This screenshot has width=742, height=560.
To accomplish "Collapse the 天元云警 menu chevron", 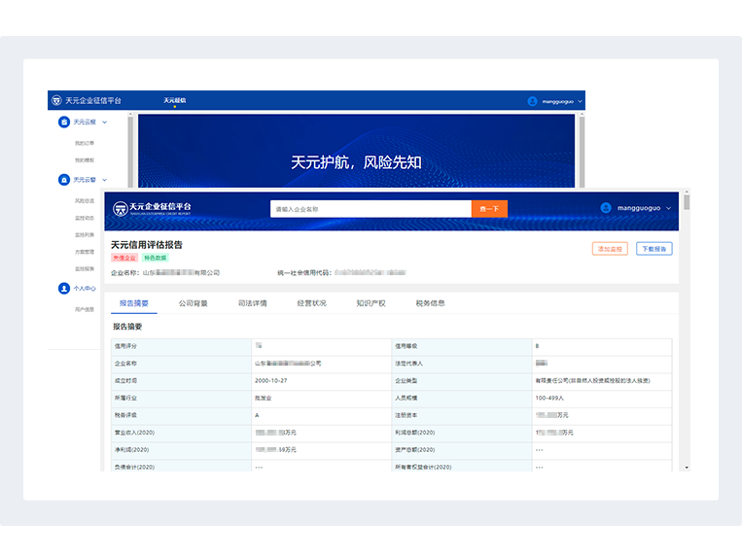I will pos(105,180).
